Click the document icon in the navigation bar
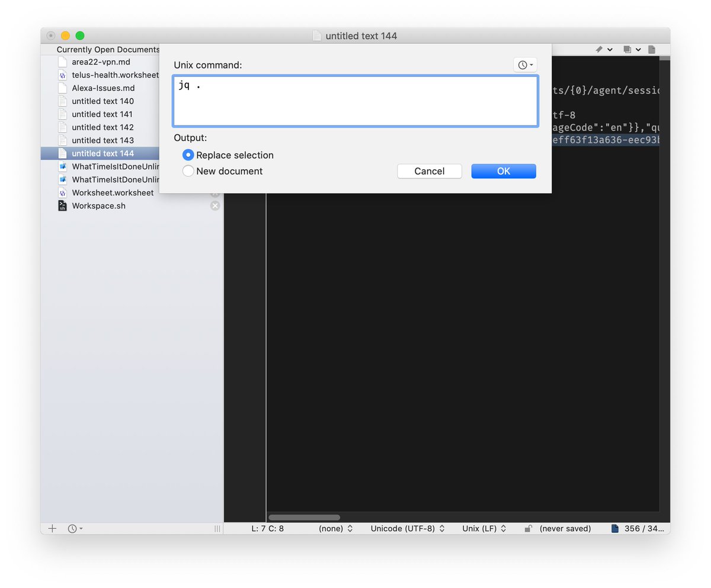This screenshot has height=588, width=711. click(652, 50)
